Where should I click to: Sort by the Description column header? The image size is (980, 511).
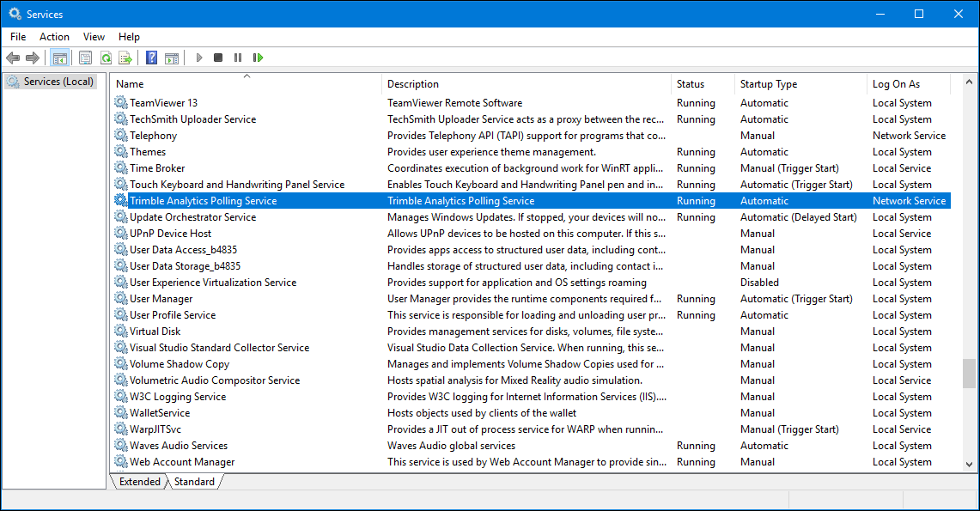[527, 83]
